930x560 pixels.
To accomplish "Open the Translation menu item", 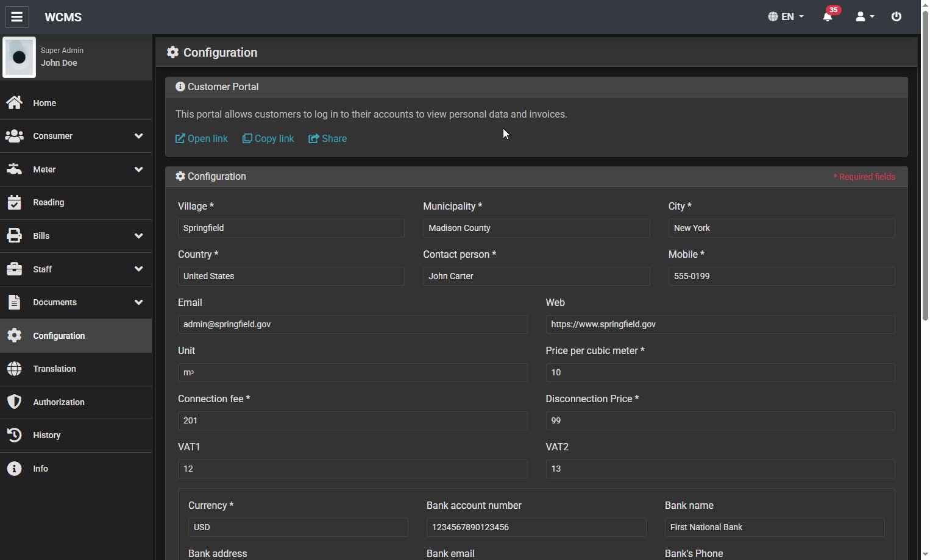I will pyautogui.click(x=76, y=369).
